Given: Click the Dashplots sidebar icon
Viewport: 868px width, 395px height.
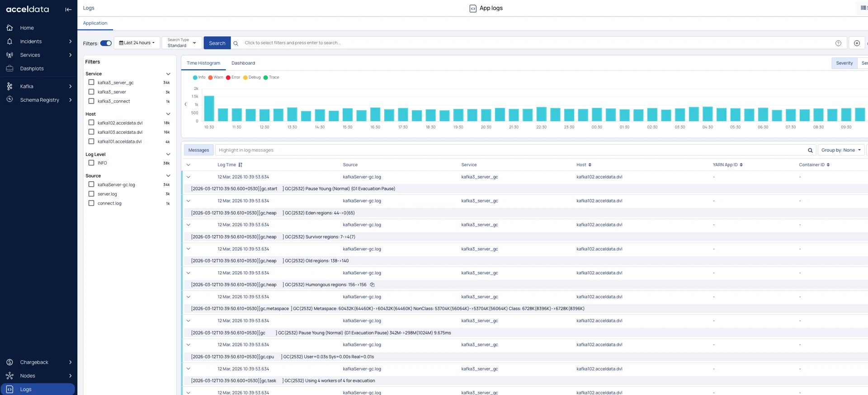Looking at the screenshot, I should pyautogui.click(x=9, y=69).
